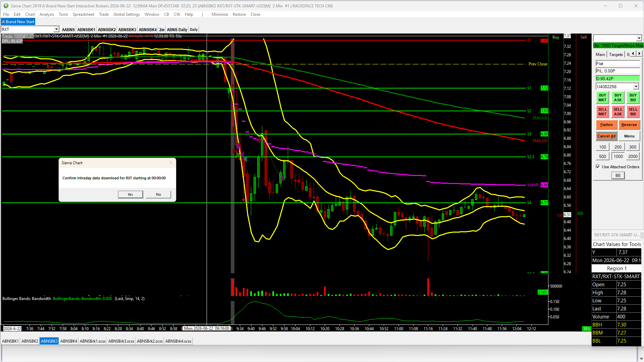This screenshot has height=362, width=644.
Task: Click the Flatten button
Action: point(606,125)
